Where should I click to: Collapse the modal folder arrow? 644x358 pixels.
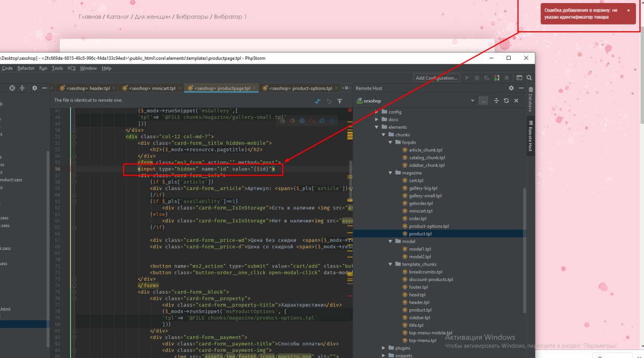pyautogui.click(x=391, y=241)
